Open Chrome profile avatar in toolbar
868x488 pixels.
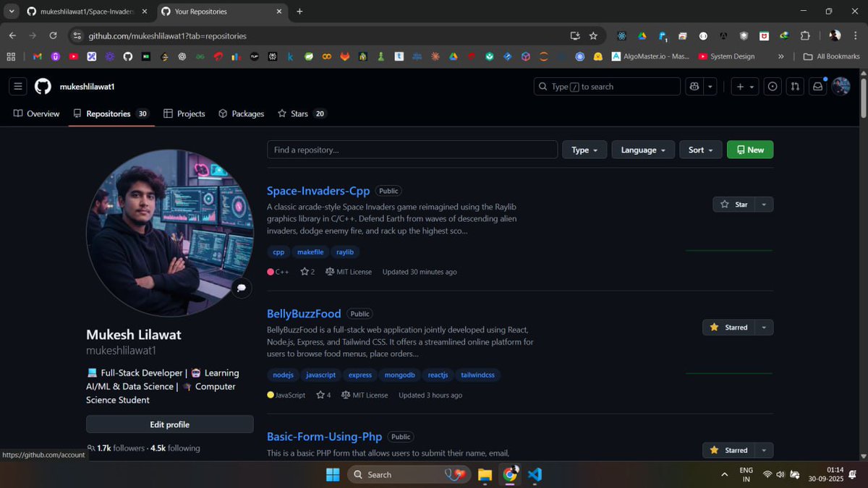point(835,35)
